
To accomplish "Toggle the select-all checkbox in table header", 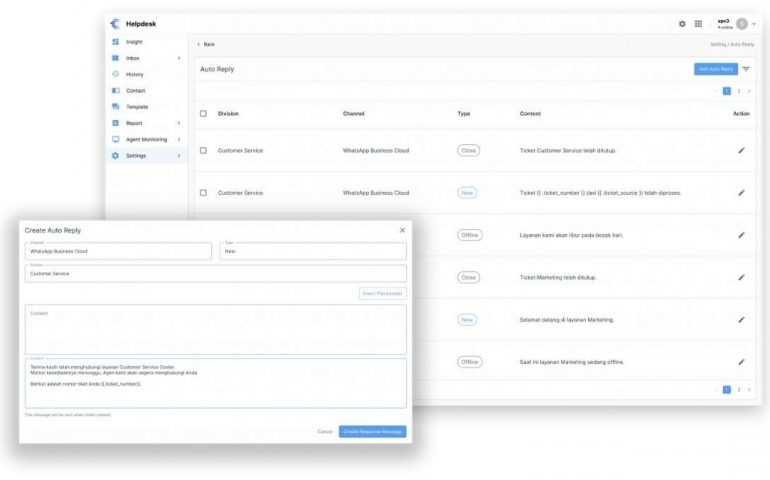I will click(203, 114).
